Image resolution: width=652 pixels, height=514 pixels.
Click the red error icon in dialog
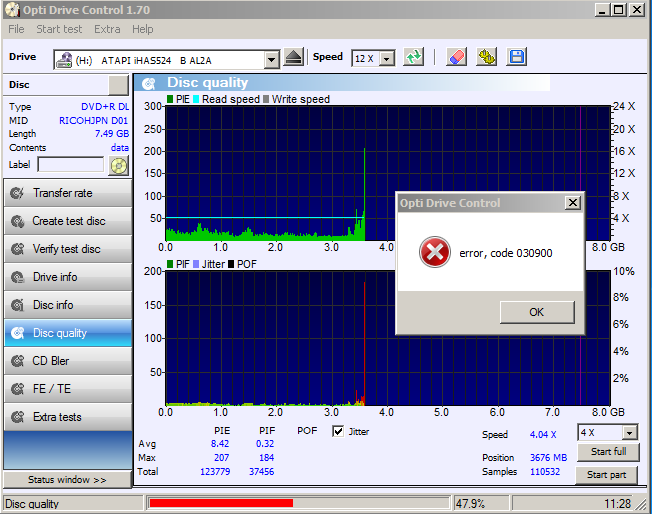point(435,252)
